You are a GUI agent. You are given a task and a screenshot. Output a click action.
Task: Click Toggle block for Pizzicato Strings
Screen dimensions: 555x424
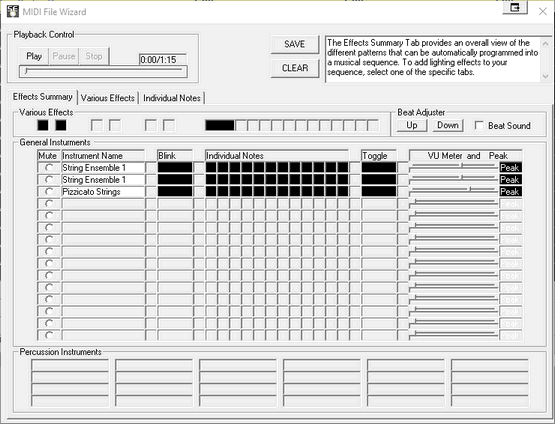tap(379, 191)
